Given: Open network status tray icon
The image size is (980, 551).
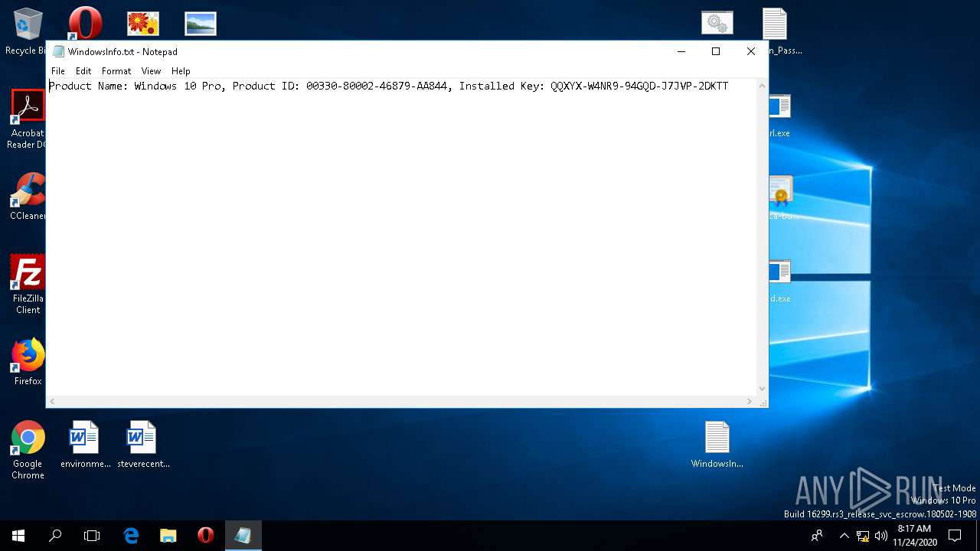Looking at the screenshot, I should click(x=863, y=536).
